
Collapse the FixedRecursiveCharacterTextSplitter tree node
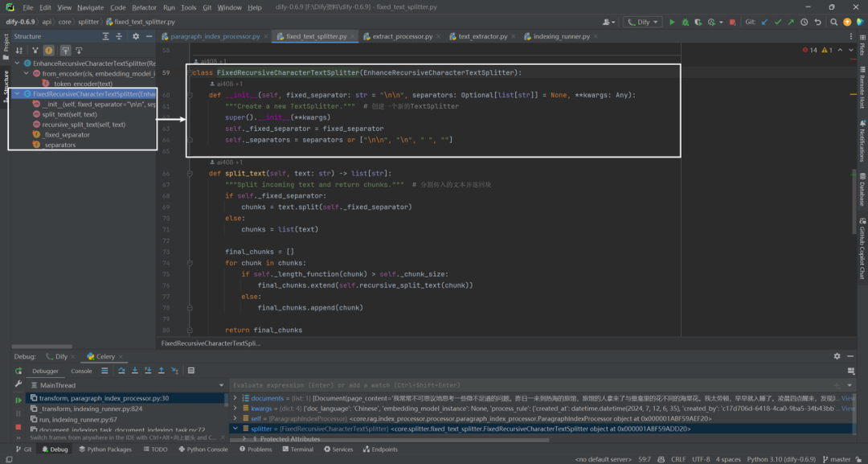pyautogui.click(x=17, y=94)
